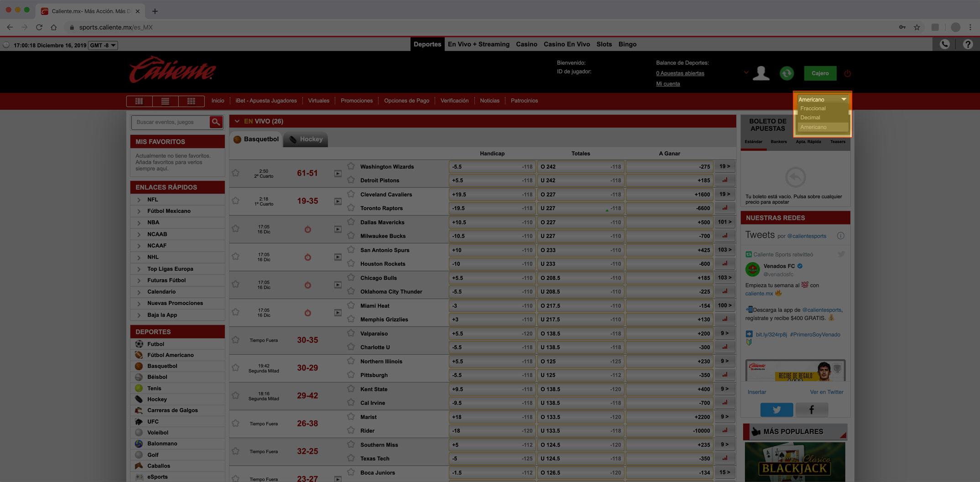Expand 19 more markets for Wizards game
Viewport: 980px width, 482px height.
[725, 166]
